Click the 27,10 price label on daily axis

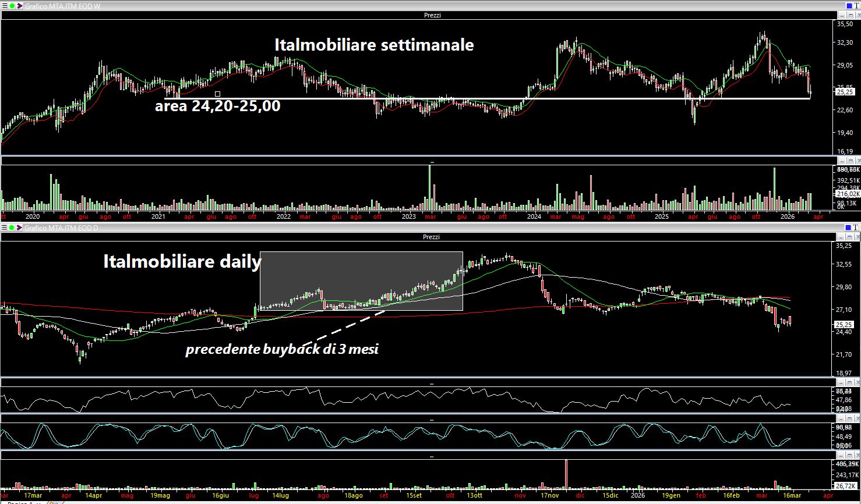point(845,310)
